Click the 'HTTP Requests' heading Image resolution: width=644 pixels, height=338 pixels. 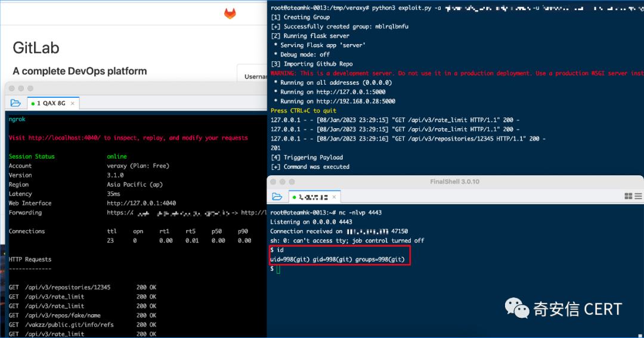coord(30,259)
